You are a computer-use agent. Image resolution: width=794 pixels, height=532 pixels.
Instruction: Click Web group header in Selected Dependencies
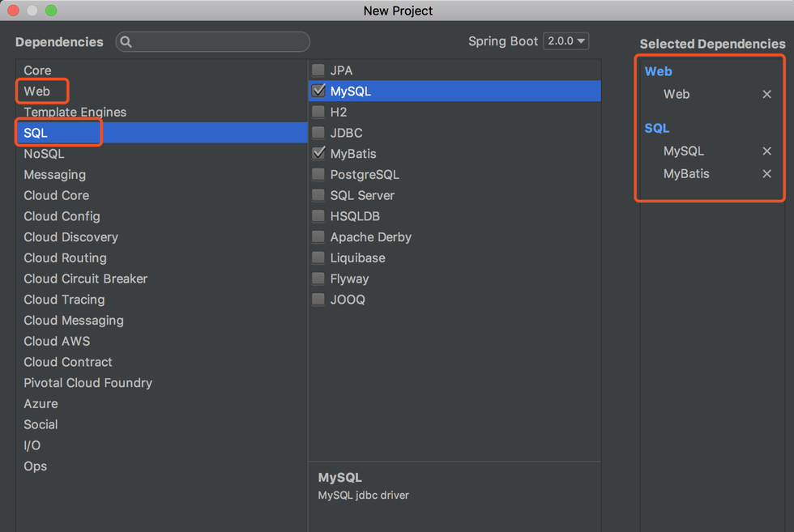point(658,71)
